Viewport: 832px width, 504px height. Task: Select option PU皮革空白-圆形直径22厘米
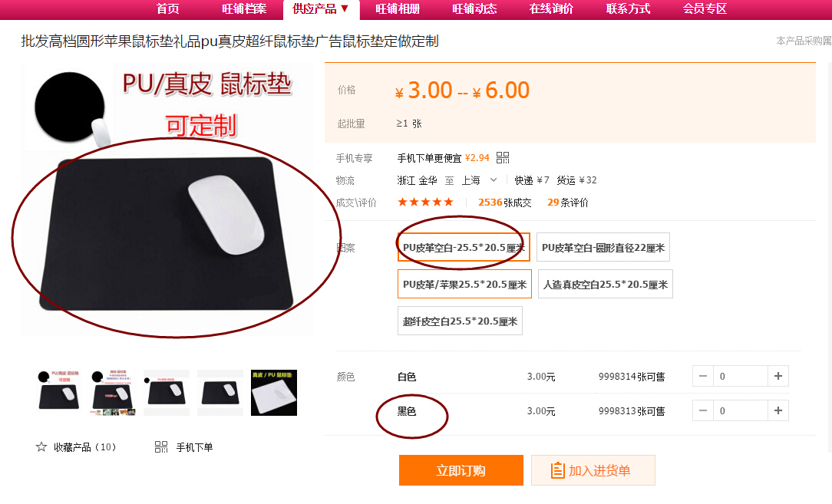point(603,247)
